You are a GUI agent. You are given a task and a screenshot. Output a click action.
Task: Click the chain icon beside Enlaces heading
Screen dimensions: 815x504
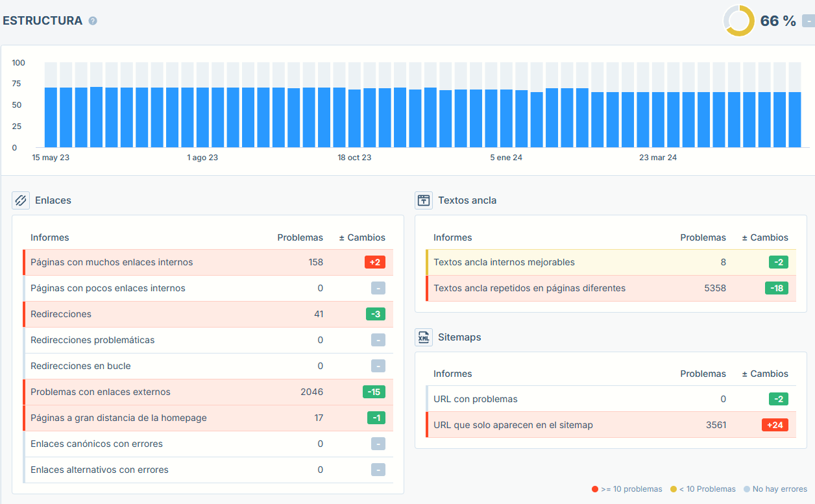coord(21,200)
